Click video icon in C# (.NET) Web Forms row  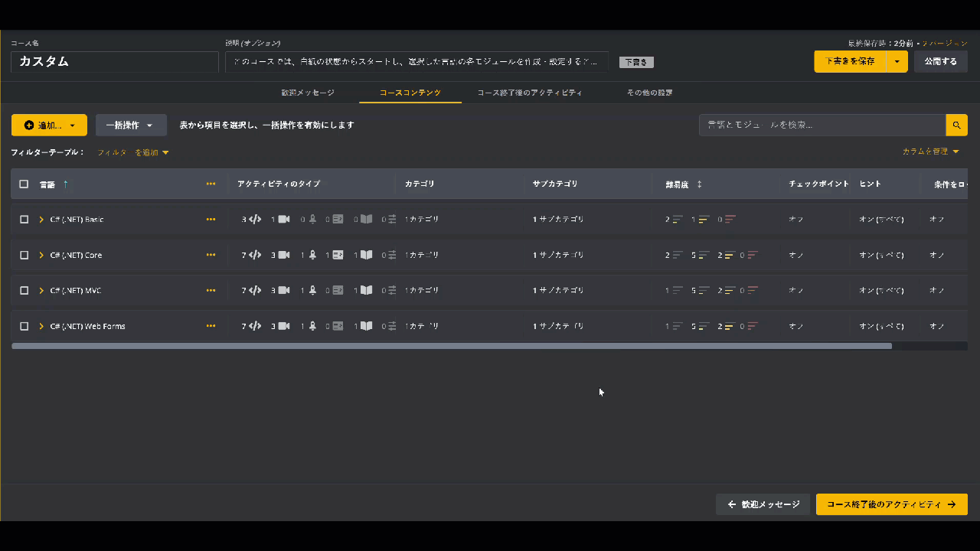[284, 326]
